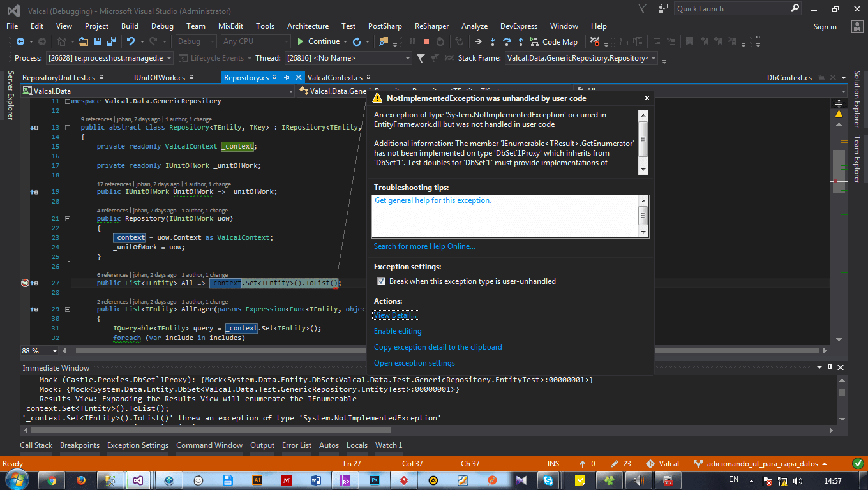Switch to RepositoryUnitTest.cs tab
The image size is (868, 490).
59,78
